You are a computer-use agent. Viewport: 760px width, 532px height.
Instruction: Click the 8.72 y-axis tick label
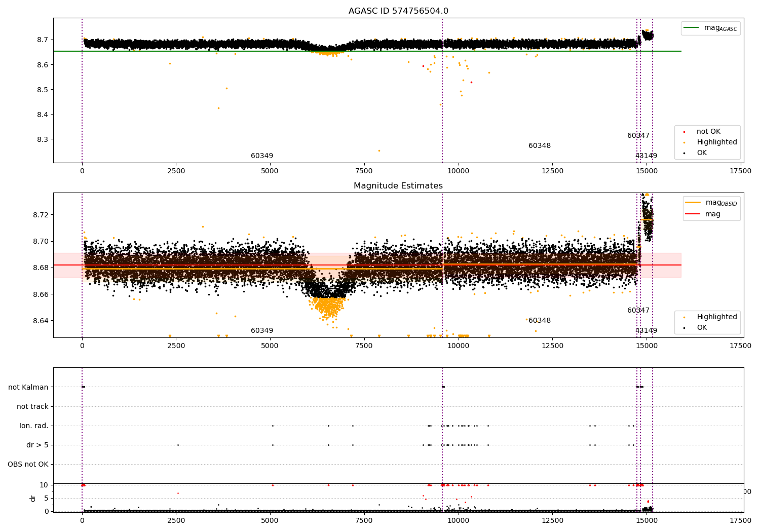coord(41,215)
